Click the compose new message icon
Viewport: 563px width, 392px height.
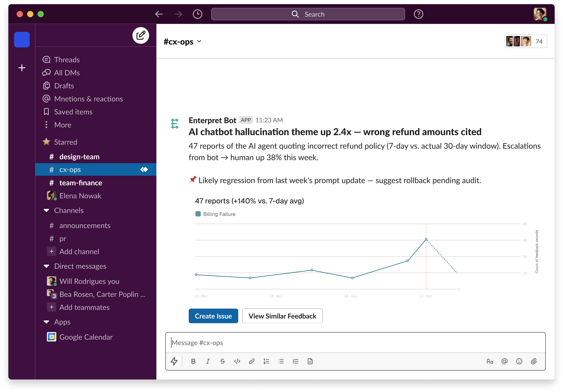pos(140,35)
